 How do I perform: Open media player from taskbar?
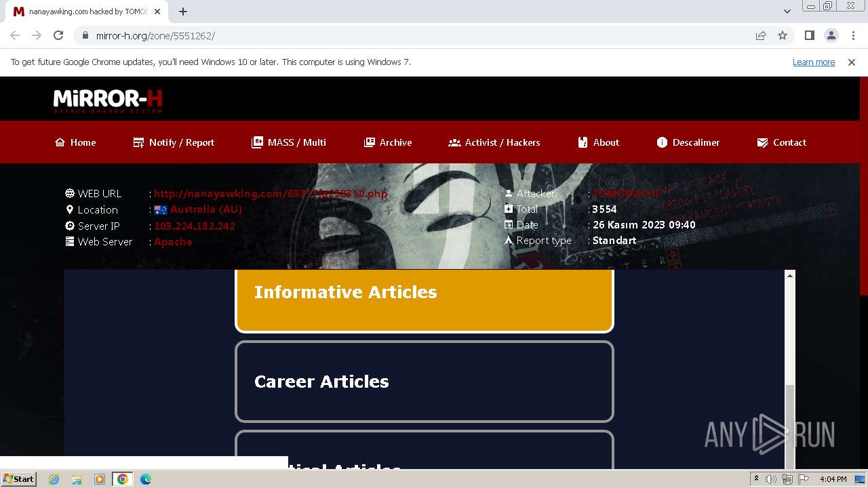99,479
